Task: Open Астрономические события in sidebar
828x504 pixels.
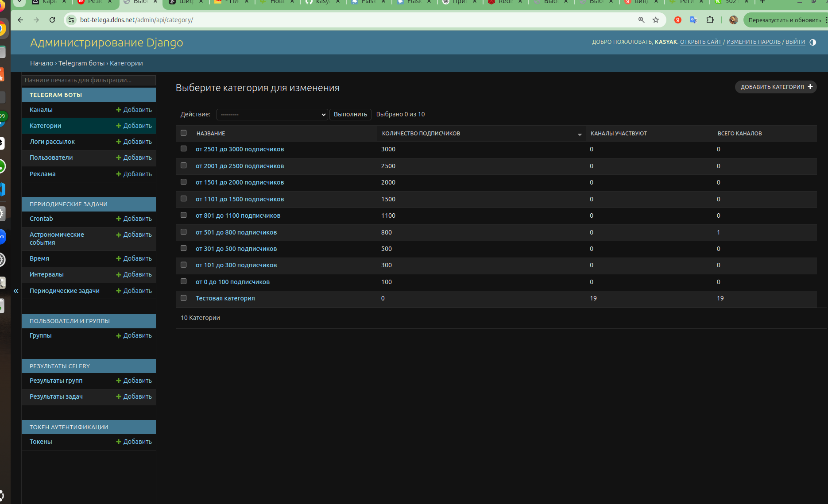Action: pos(57,239)
